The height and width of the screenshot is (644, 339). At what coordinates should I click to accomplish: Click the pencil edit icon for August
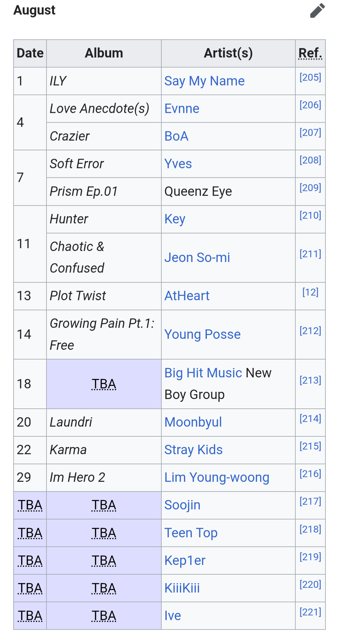[317, 11]
